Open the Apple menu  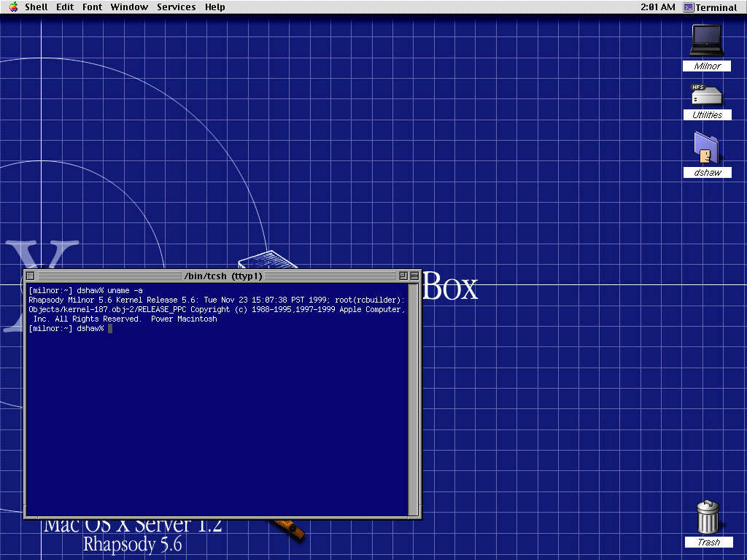click(x=13, y=7)
